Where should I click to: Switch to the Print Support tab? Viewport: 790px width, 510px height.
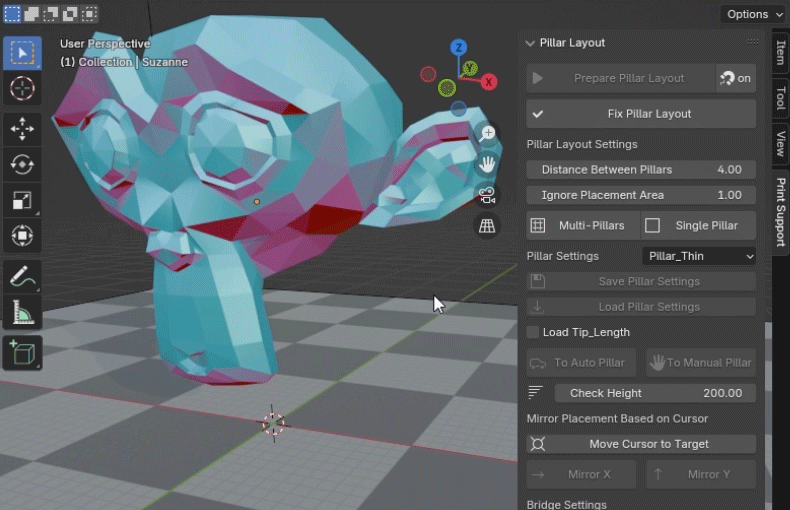(781, 212)
